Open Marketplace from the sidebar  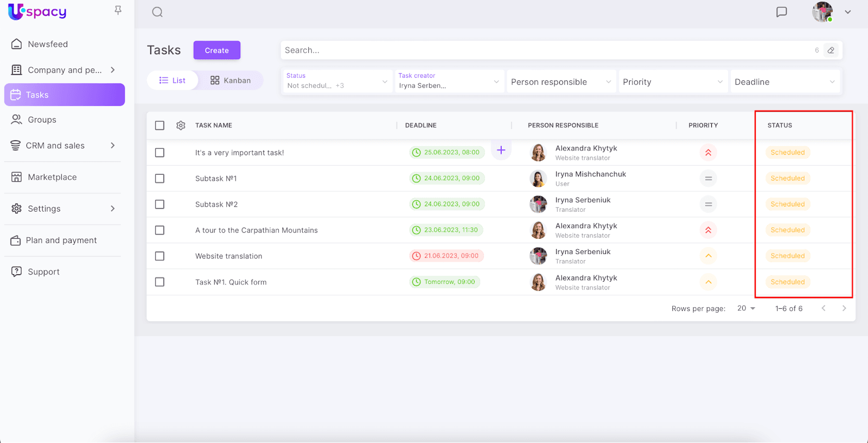click(x=52, y=177)
